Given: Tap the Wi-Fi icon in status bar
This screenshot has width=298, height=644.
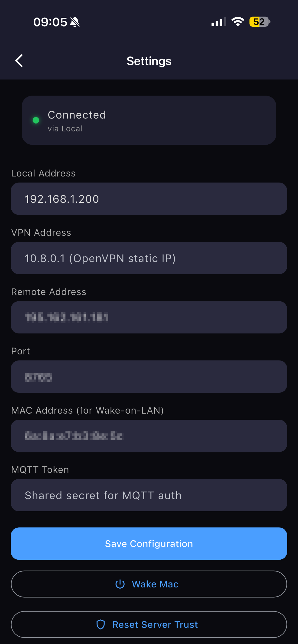Looking at the screenshot, I should [238, 22].
